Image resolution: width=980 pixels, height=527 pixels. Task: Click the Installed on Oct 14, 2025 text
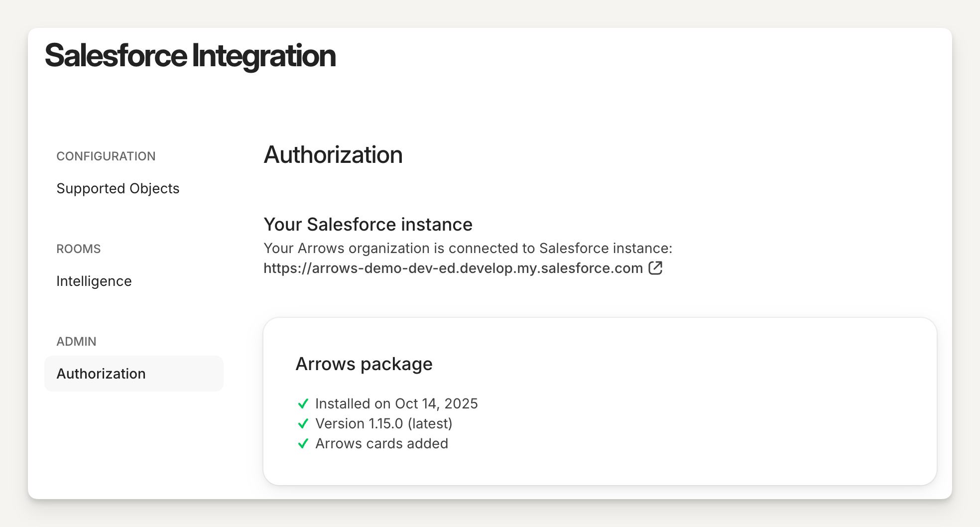coord(396,403)
